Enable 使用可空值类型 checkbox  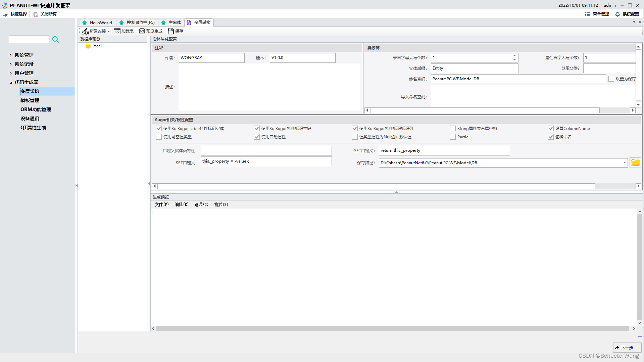159,137
